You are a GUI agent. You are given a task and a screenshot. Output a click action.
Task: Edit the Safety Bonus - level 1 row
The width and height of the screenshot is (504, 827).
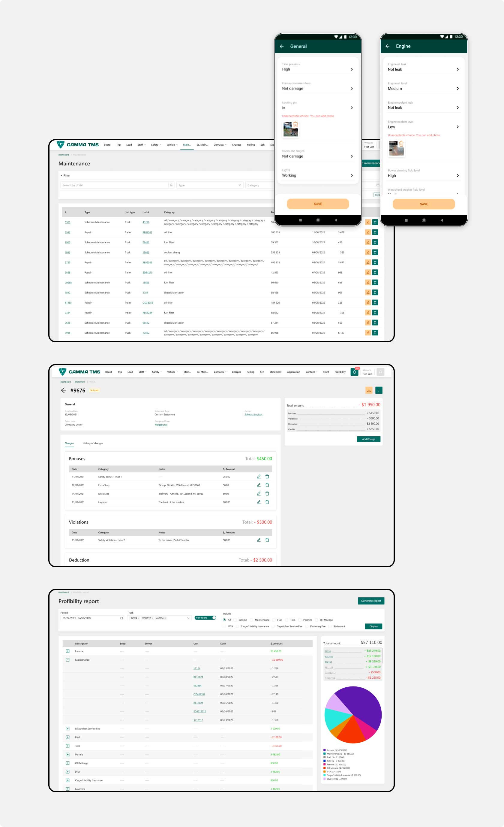259,477
